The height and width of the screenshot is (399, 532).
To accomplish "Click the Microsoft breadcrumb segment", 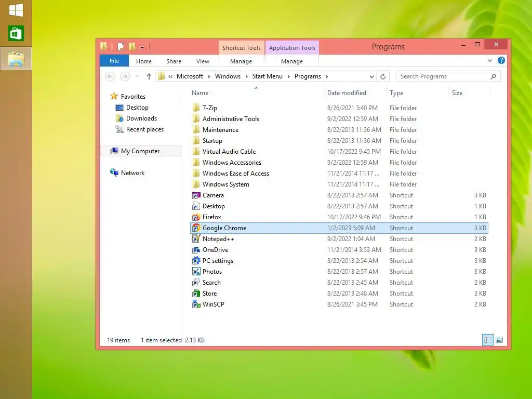I will point(190,76).
